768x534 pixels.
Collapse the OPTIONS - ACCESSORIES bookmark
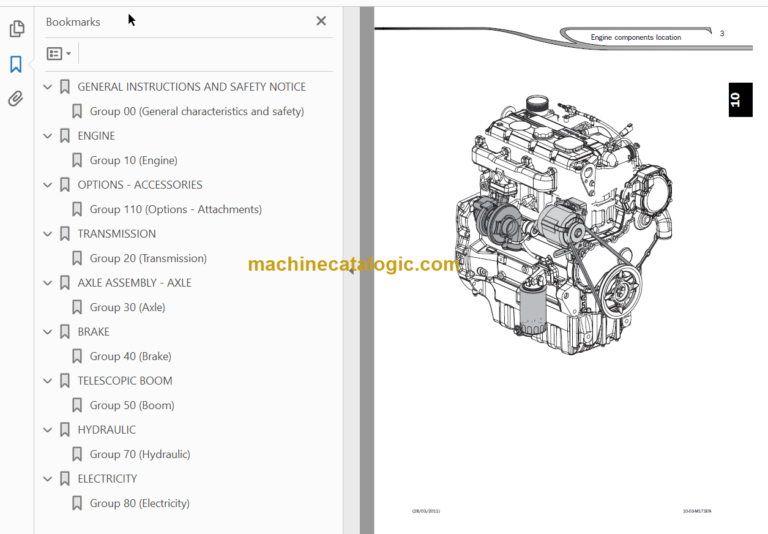(x=48, y=185)
